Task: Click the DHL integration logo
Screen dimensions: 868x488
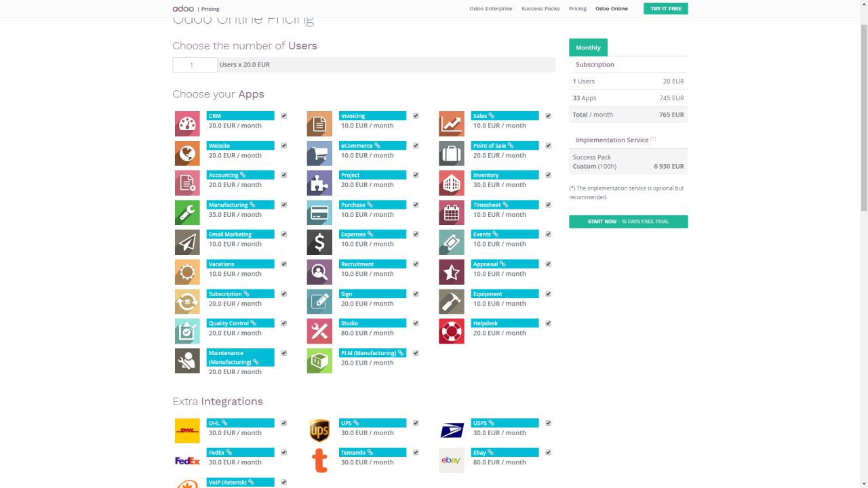Action: point(187,431)
